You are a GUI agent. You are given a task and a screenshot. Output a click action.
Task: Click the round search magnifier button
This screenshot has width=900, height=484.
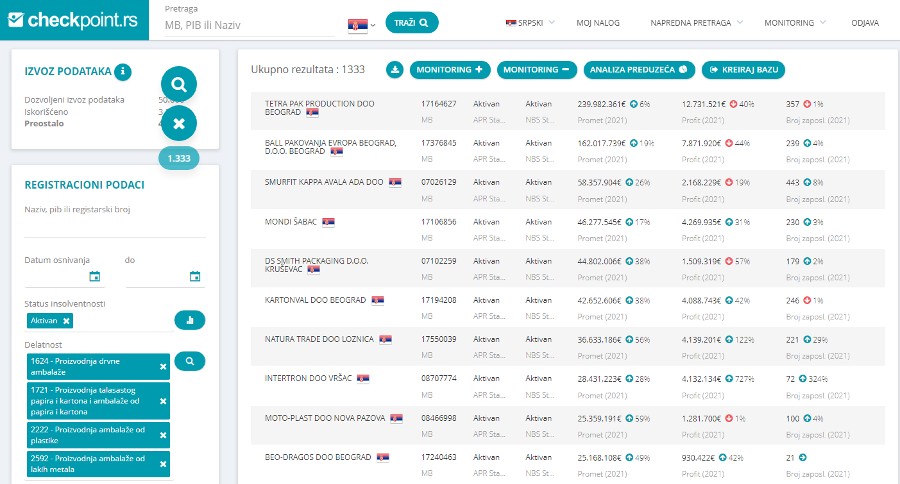pyautogui.click(x=179, y=84)
